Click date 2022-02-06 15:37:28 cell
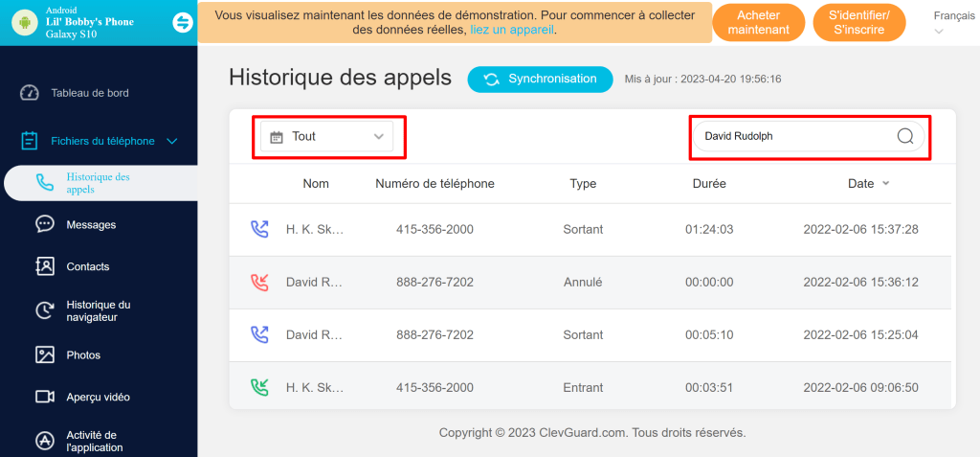This screenshot has width=980, height=457. pos(860,229)
